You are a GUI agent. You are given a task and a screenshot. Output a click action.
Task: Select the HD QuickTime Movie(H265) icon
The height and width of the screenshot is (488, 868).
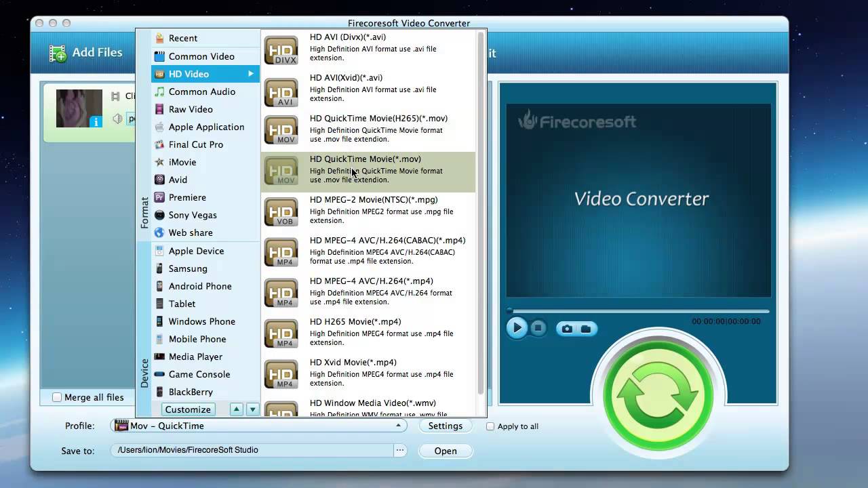[x=281, y=131]
